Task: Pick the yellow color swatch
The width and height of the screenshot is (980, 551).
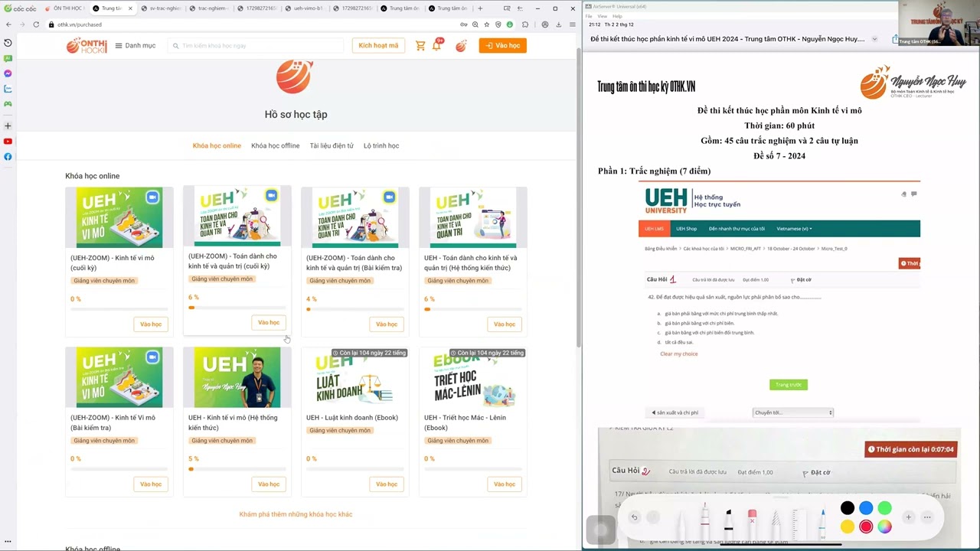Action: pos(848,527)
